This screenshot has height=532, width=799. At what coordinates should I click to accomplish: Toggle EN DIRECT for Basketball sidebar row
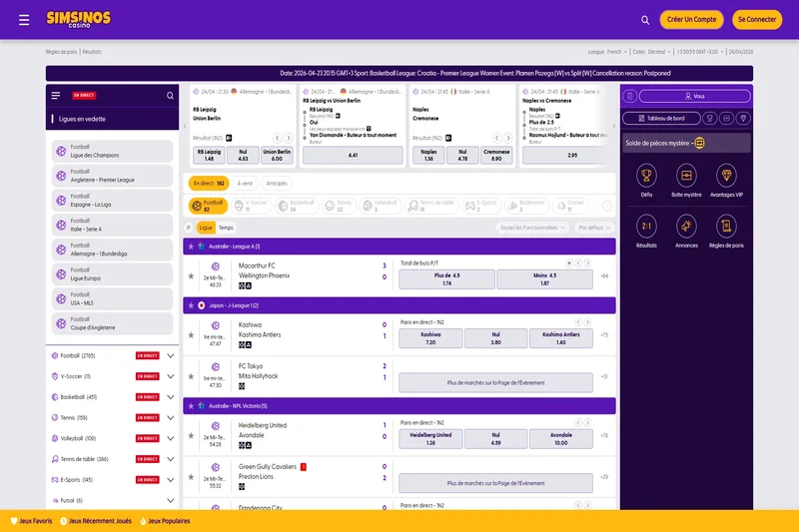147,397
